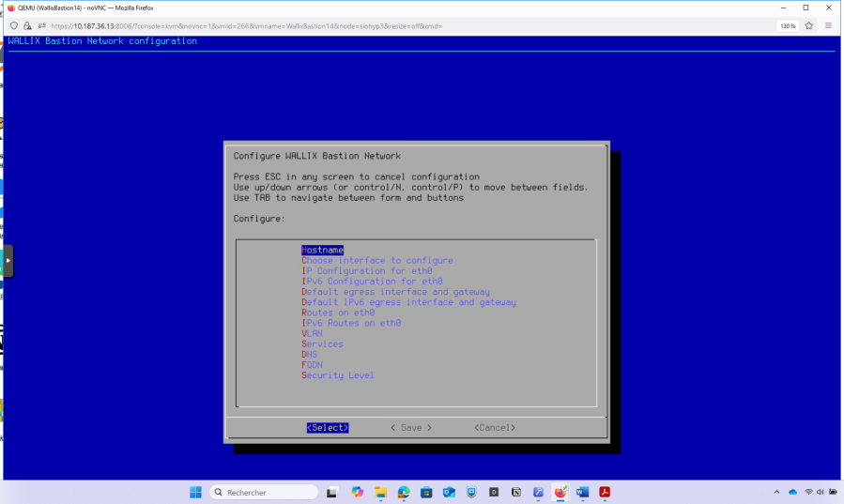
Task: Expand the noVNC control panel handle
Action: click(x=8, y=260)
